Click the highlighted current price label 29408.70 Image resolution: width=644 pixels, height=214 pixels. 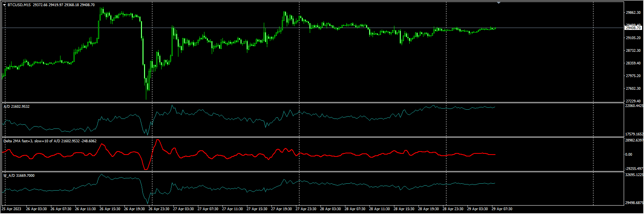(633, 28)
